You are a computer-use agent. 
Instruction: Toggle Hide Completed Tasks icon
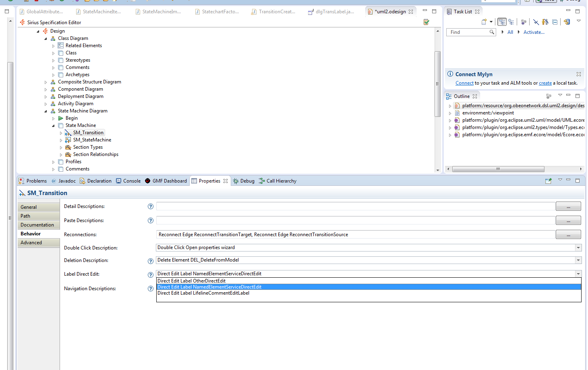(x=536, y=22)
